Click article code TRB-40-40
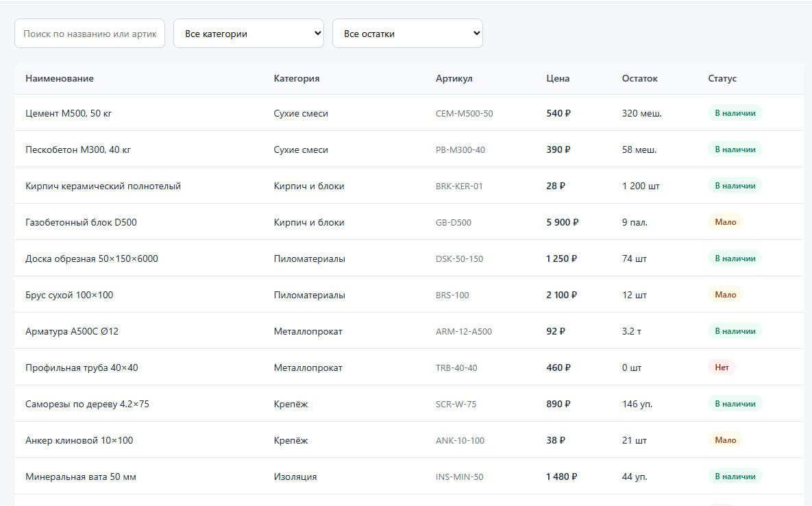This screenshot has width=812, height=506. pos(456,368)
